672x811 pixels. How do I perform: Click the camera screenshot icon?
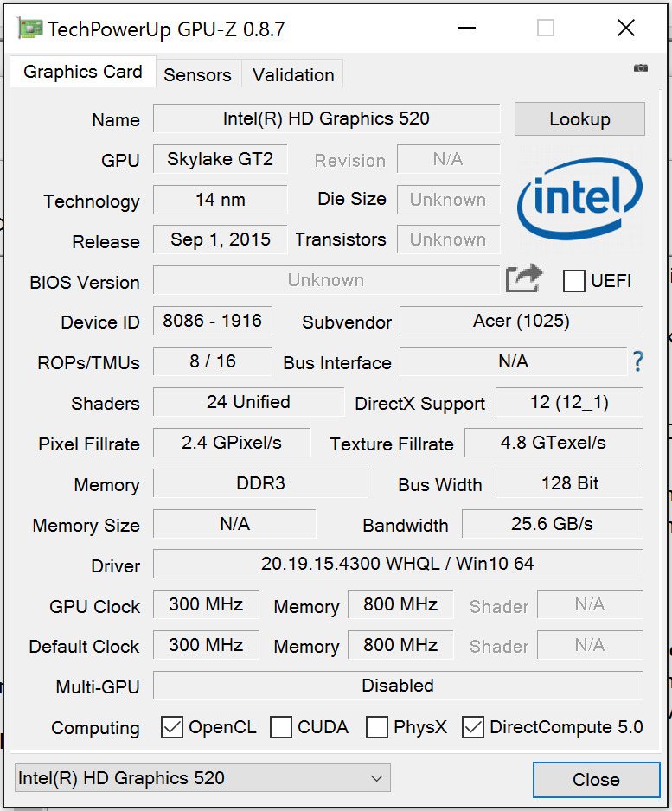tap(640, 68)
